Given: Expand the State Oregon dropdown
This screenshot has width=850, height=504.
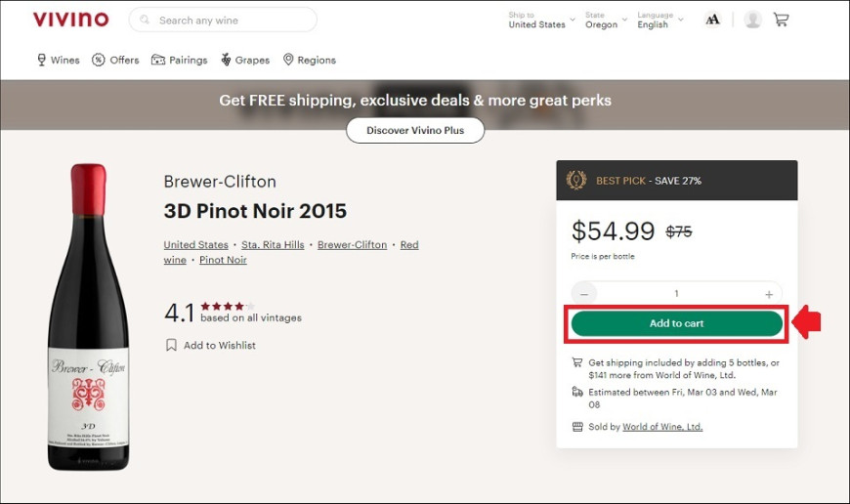Looking at the screenshot, I should tap(606, 21).
